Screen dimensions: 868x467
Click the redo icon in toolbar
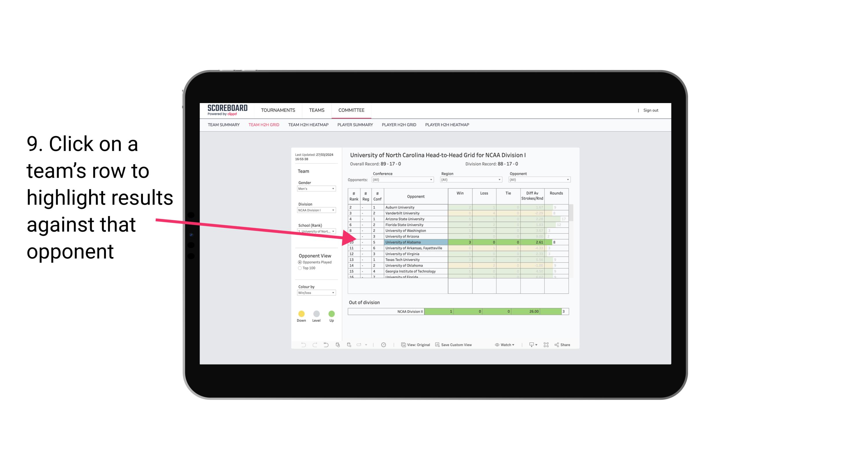click(315, 345)
